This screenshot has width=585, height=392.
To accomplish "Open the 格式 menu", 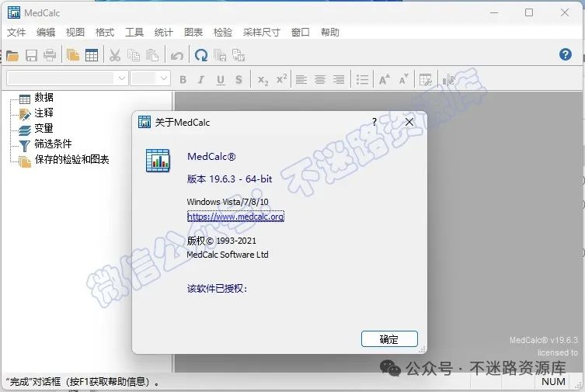I will click(x=105, y=33).
